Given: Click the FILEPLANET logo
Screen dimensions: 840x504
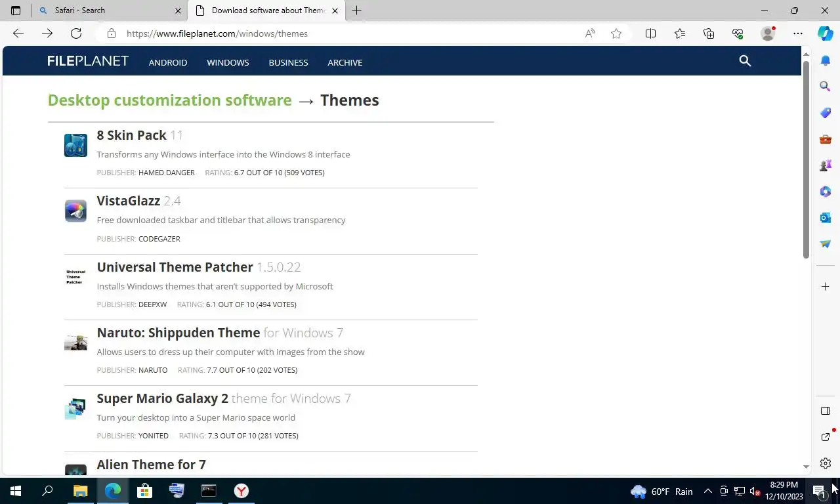Looking at the screenshot, I should [x=88, y=61].
